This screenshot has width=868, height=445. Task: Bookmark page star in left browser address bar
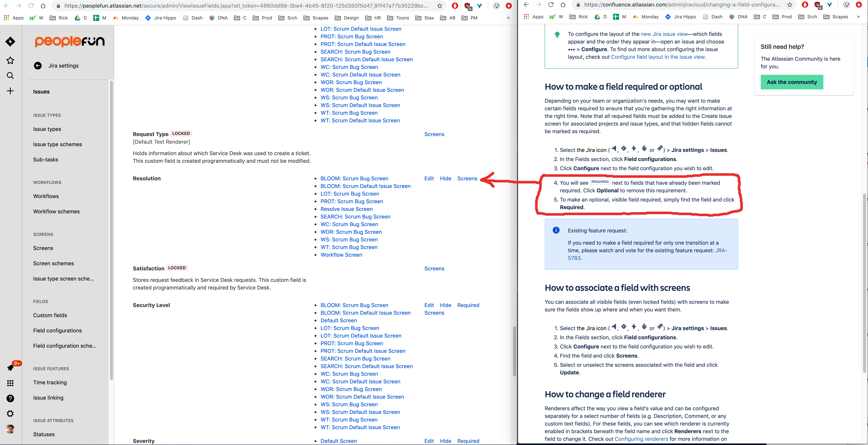pyautogui.click(x=439, y=6)
